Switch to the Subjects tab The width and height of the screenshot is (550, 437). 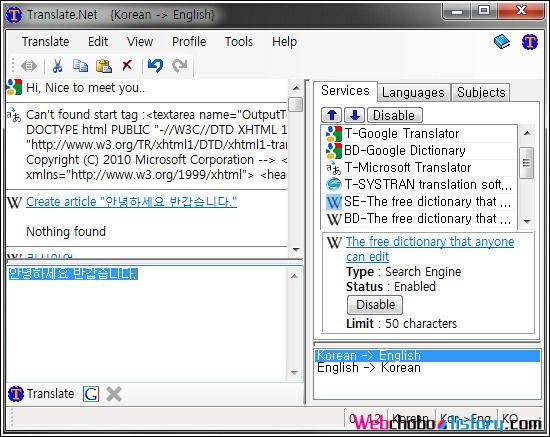coord(481,93)
